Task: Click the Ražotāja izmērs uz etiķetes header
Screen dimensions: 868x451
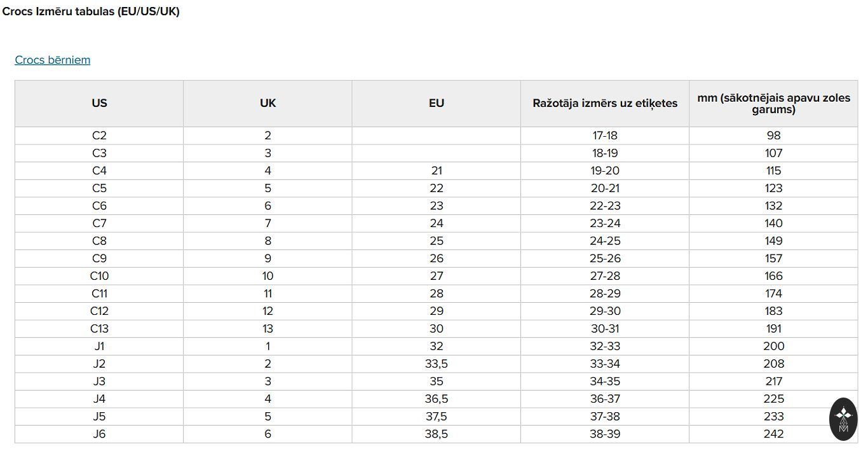Action: 605,103
